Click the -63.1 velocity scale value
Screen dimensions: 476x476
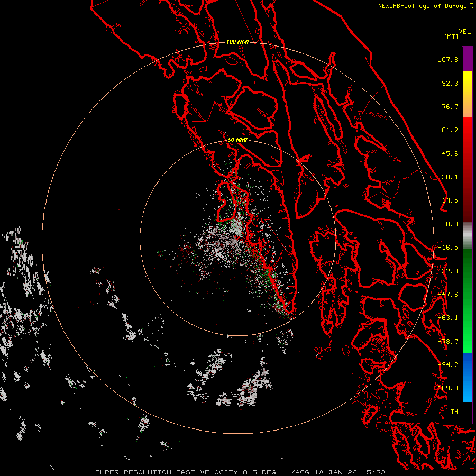(x=448, y=318)
